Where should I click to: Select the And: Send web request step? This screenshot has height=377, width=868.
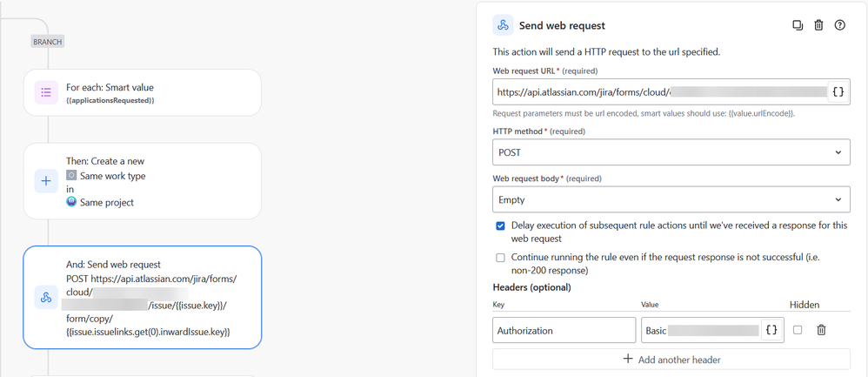point(143,298)
